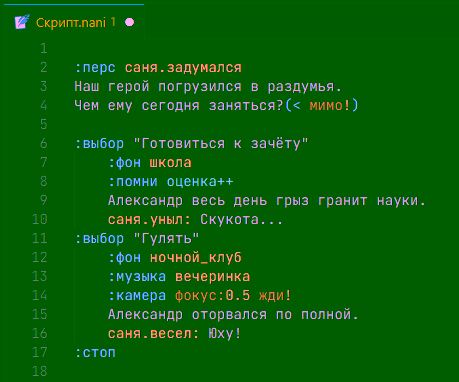Click the Скрипт.nani file icon
The image size is (459, 382).
[x=22, y=22]
